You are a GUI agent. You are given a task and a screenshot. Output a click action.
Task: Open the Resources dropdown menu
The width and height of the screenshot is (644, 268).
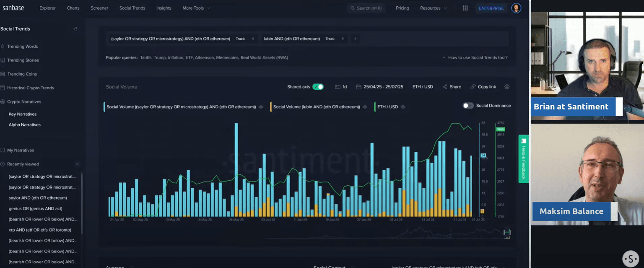(x=433, y=8)
